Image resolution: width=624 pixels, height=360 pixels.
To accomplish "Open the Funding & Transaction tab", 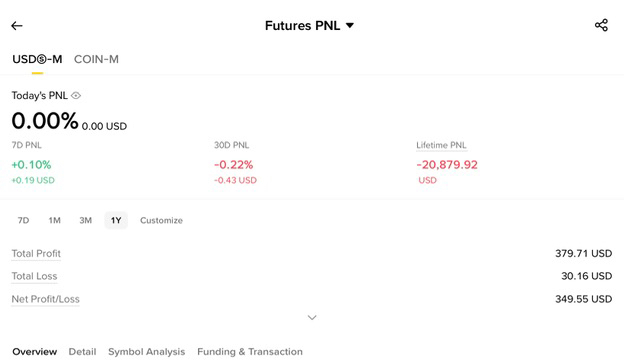I will coord(250,352).
